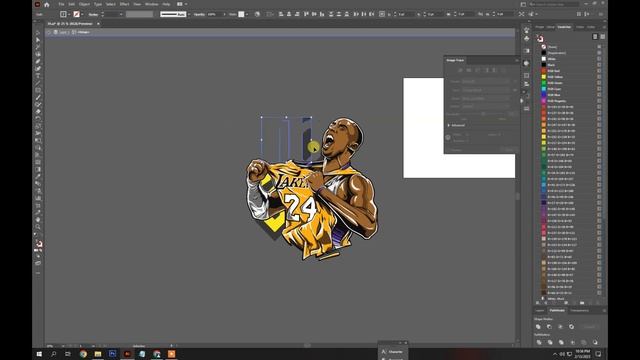Select the Direct Selection tool
Screen dimensions: 640x360
(x=38, y=40)
